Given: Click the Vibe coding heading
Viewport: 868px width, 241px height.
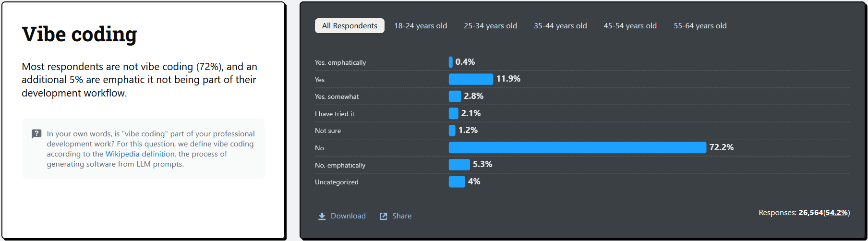Looking at the screenshot, I should 79,35.
